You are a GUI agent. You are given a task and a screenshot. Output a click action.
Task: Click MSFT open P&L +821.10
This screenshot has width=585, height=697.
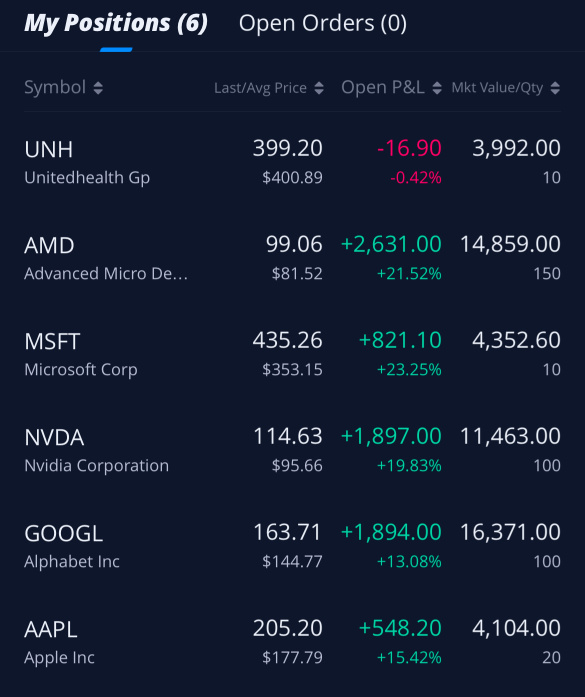pyautogui.click(x=400, y=340)
